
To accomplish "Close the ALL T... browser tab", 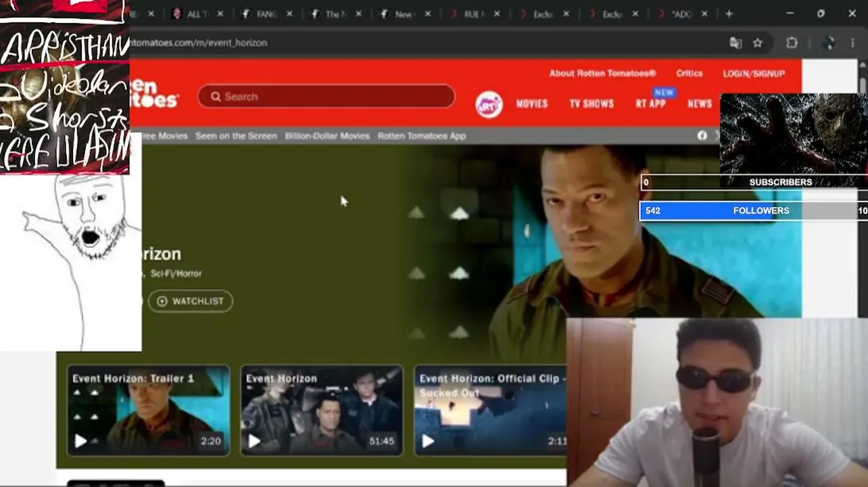I will point(220,14).
